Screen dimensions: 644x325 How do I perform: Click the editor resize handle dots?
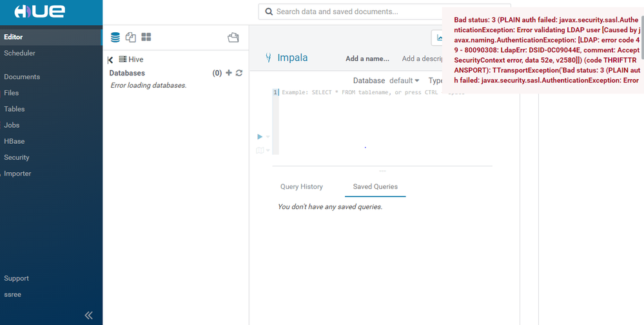[382, 170]
